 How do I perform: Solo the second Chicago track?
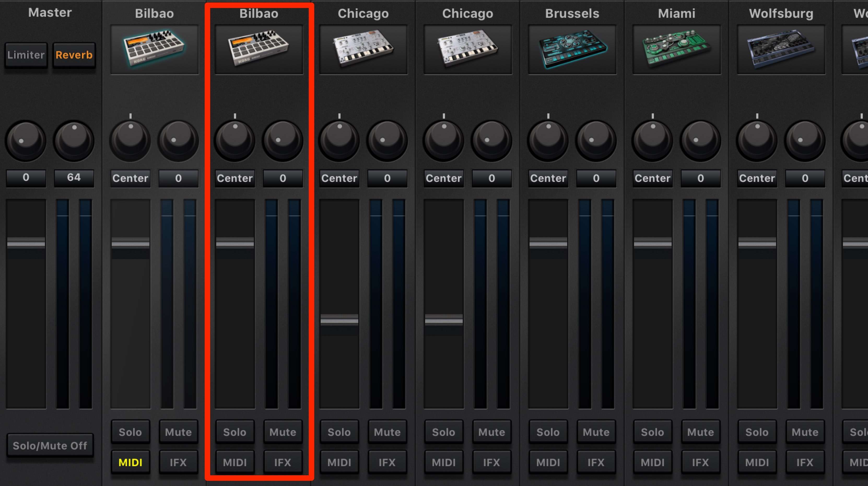pos(444,432)
